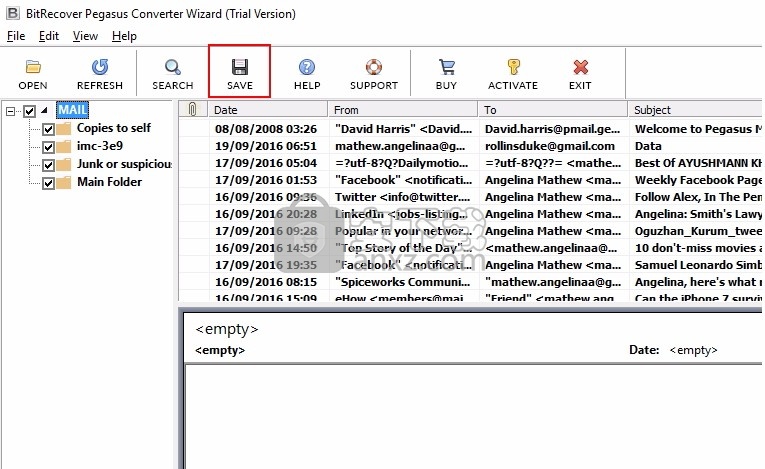
Task: Click the BUY shopping cart icon
Action: (x=446, y=67)
